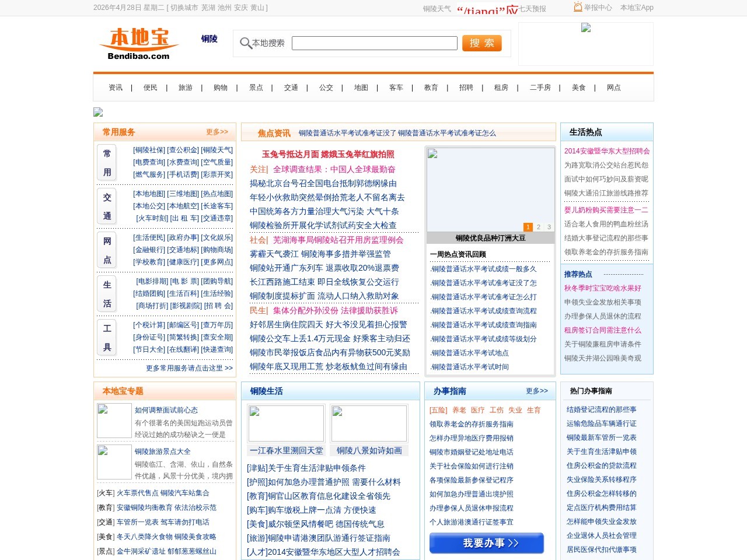Select the 交通 services category tab
The height and width of the screenshot is (560, 747).
[107, 206]
